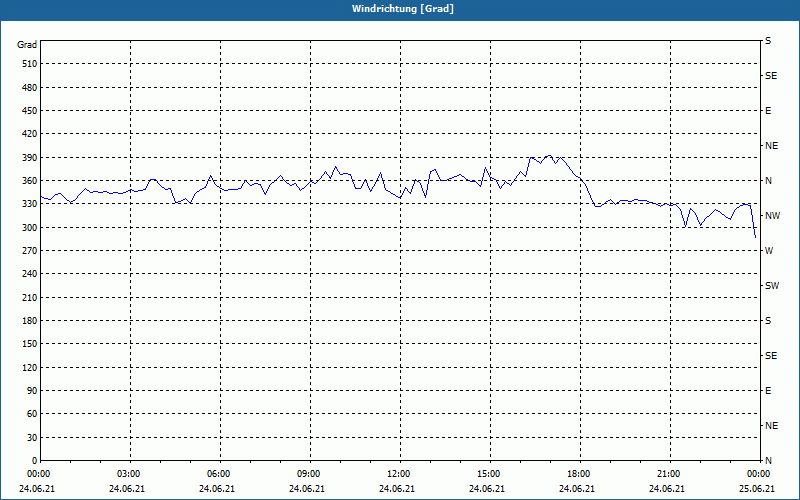Select the 240 axis label
Viewport: 800px width, 500px height.
30,274
